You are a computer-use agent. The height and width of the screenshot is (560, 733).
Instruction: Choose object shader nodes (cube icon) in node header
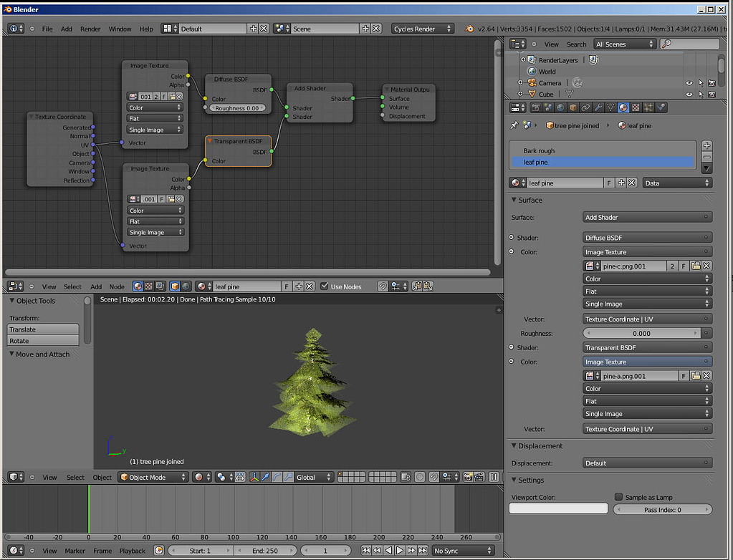coord(175,286)
